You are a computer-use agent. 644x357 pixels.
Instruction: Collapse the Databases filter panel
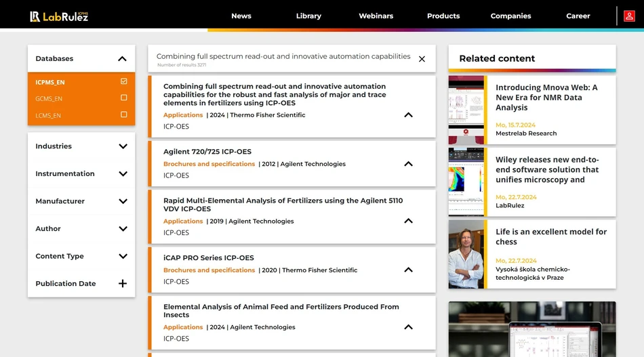click(122, 59)
